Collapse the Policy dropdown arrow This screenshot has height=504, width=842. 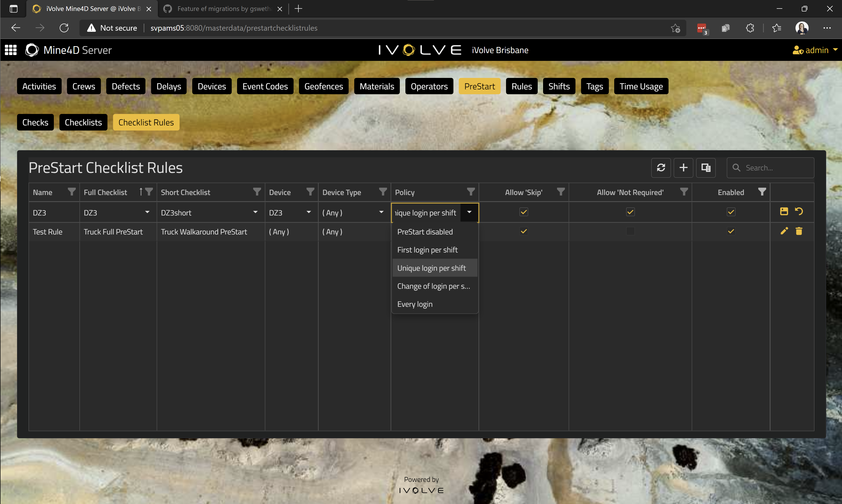pyautogui.click(x=469, y=212)
